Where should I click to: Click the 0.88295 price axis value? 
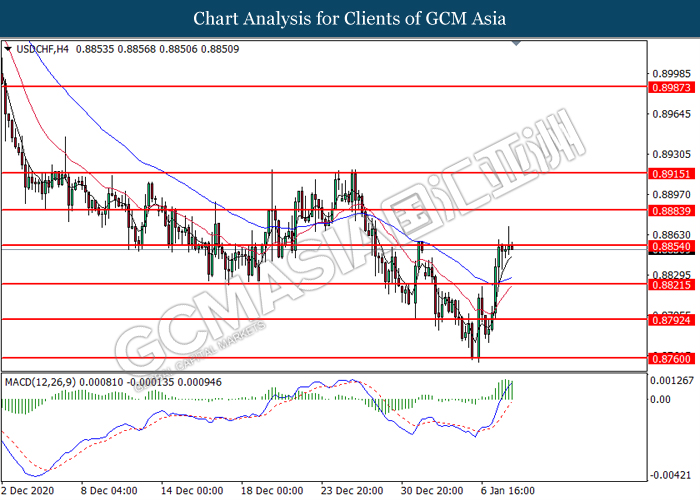(x=671, y=275)
